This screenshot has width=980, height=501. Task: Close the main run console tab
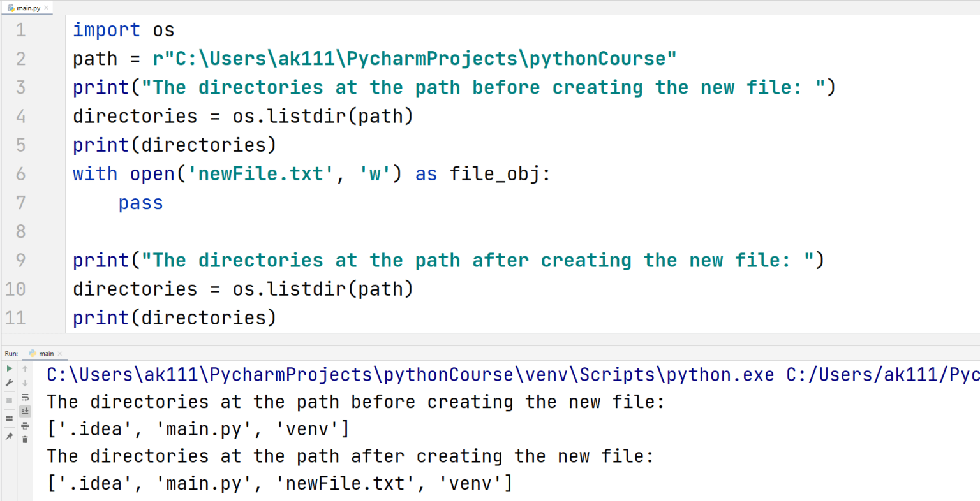(x=60, y=352)
